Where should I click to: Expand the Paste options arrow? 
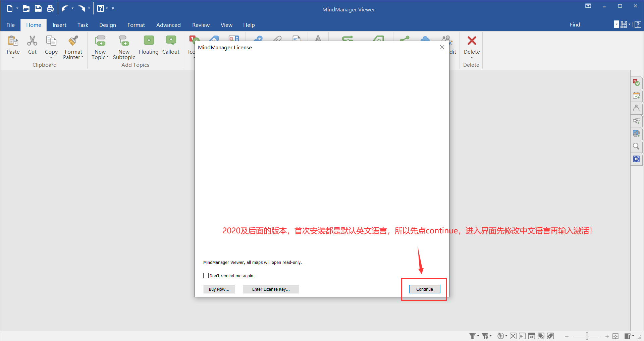tap(13, 58)
